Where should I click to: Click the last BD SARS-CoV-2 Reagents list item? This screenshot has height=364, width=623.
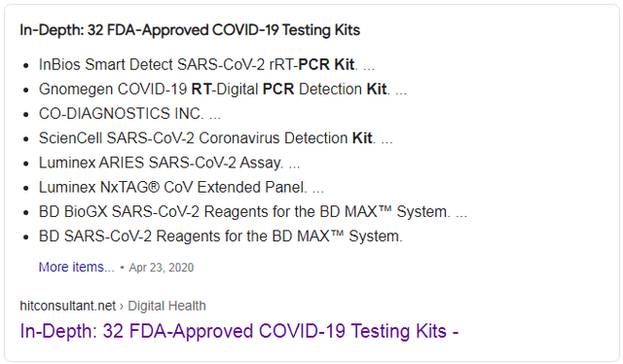point(221,237)
